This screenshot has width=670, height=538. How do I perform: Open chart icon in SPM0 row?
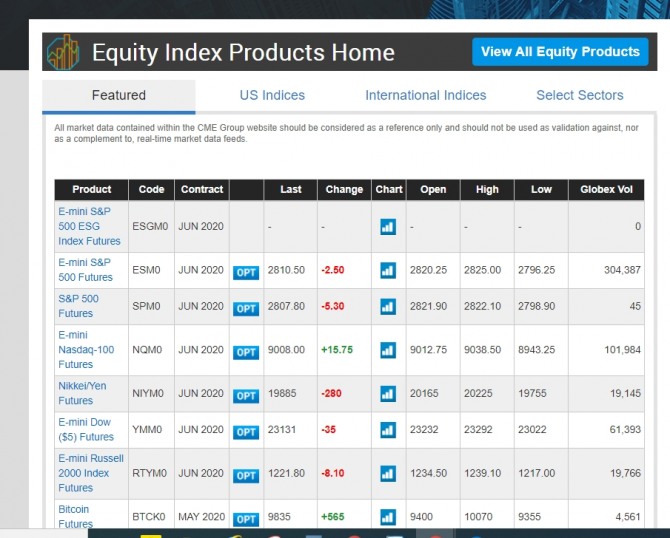pyautogui.click(x=388, y=306)
